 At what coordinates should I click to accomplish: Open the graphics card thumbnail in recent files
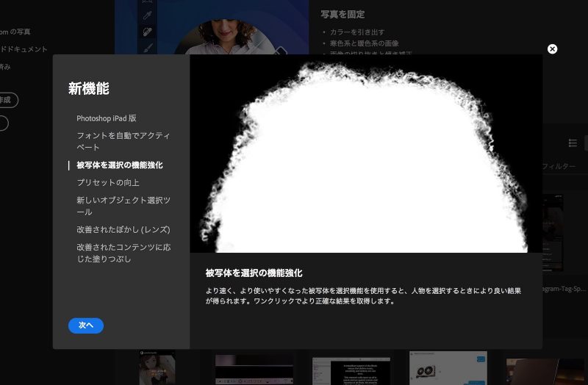448,368
